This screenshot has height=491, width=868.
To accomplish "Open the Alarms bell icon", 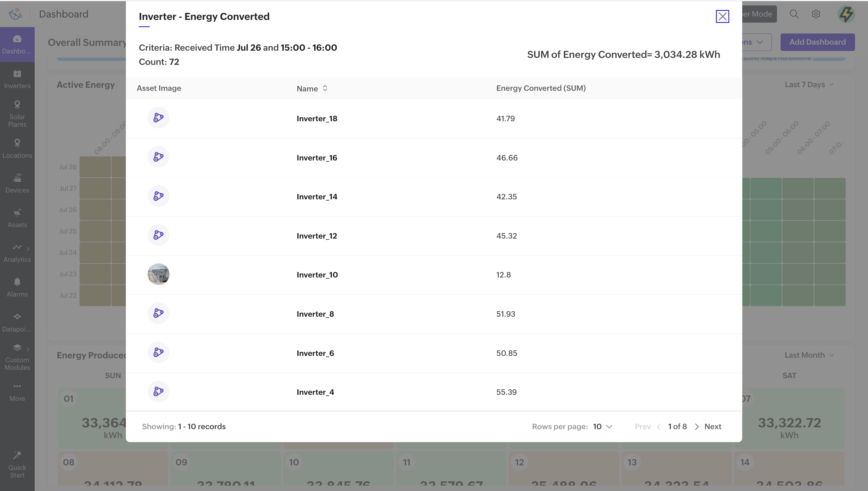I will [x=17, y=282].
